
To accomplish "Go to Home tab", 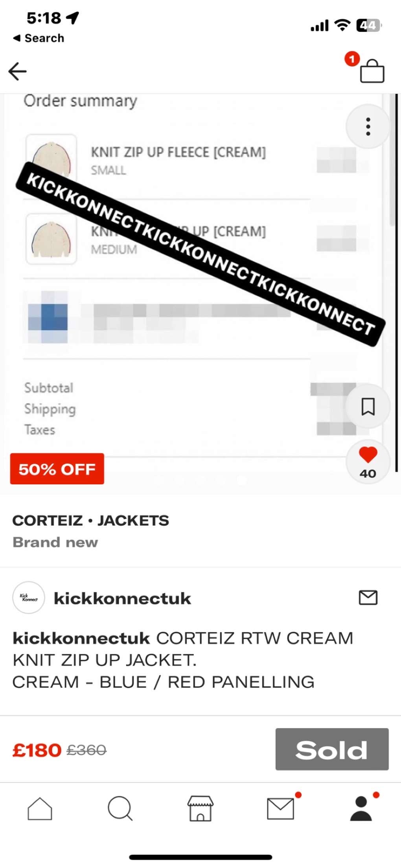I will tap(40, 809).
